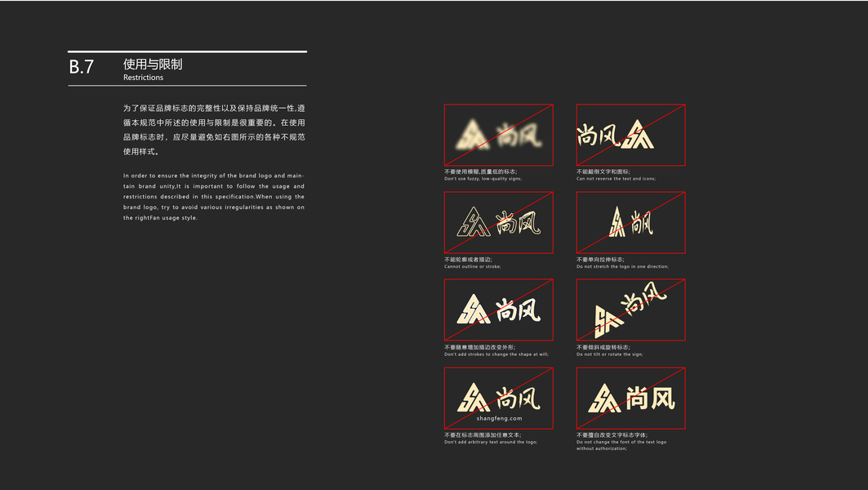The width and height of the screenshot is (868, 490).
Task: Click the Chinese paragraph starting '为了保证品牌标志'
Action: (214, 130)
